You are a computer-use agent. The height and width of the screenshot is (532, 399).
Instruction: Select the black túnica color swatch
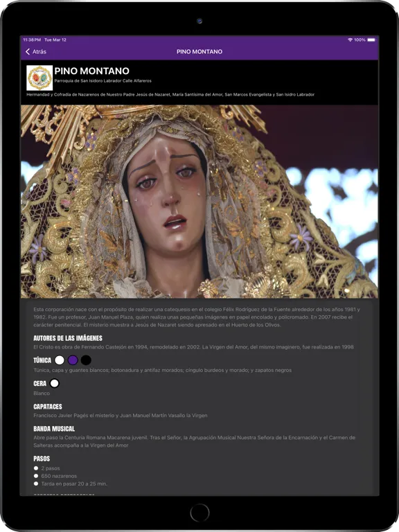pyautogui.click(x=86, y=360)
